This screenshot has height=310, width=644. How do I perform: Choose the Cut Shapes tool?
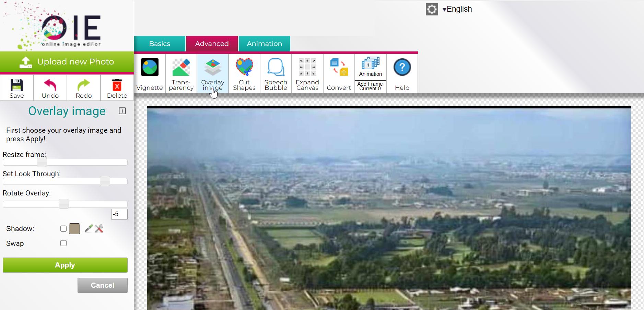(244, 74)
